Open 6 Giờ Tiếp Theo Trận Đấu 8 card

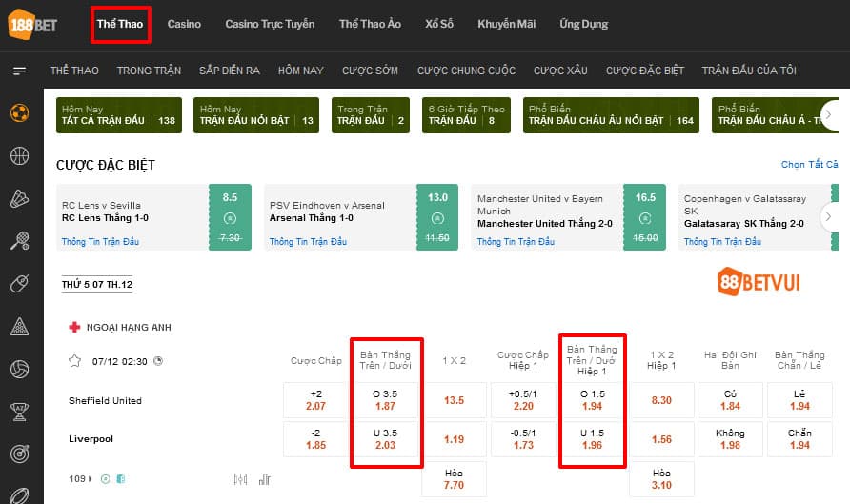[466, 115]
